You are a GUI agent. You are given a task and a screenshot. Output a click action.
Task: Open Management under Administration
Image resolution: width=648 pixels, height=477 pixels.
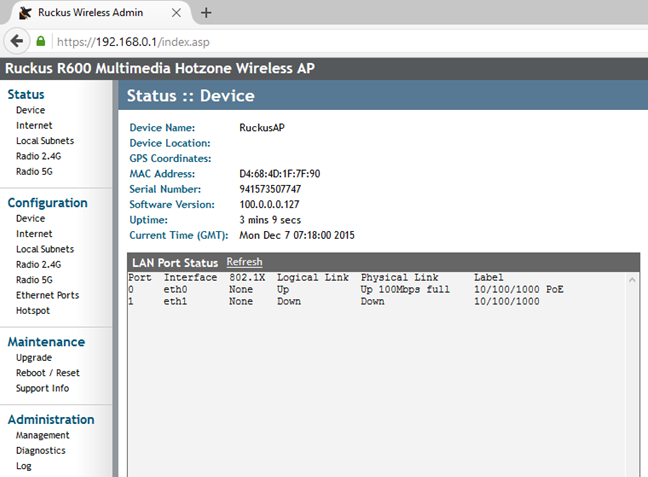pyautogui.click(x=42, y=435)
